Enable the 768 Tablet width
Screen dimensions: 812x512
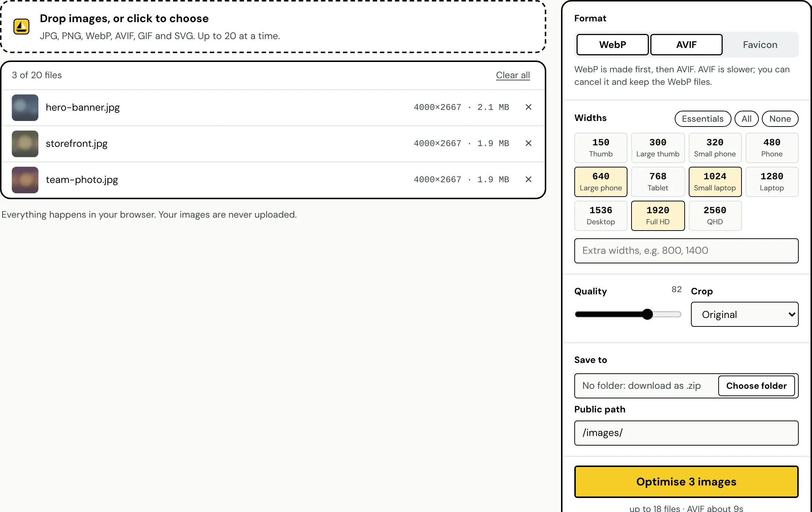click(658, 182)
